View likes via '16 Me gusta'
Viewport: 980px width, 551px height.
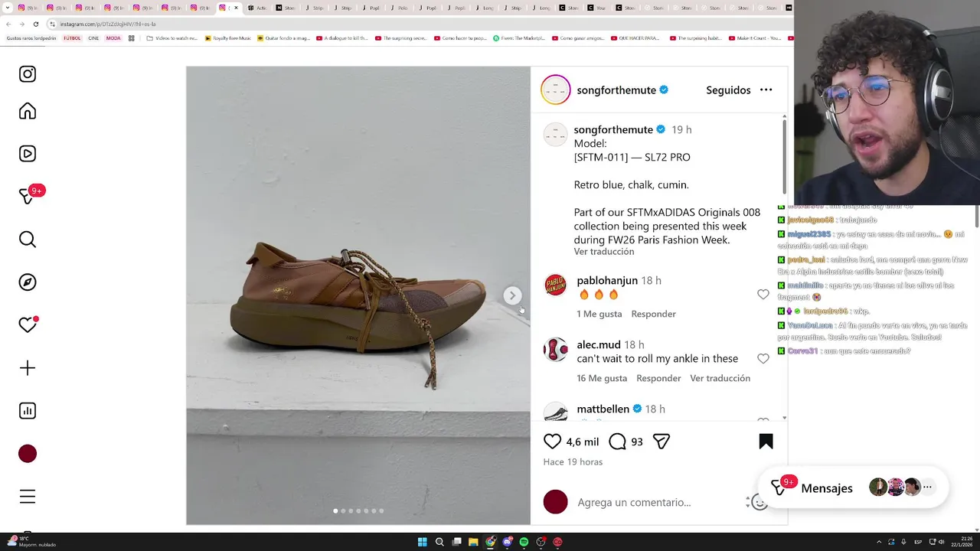[x=602, y=378]
